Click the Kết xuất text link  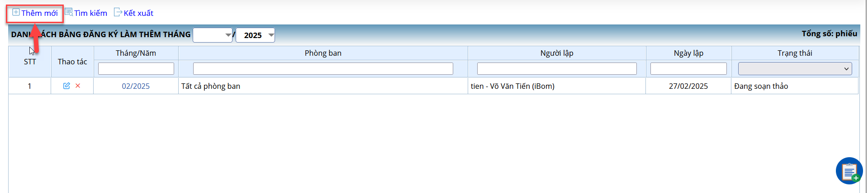[138, 13]
